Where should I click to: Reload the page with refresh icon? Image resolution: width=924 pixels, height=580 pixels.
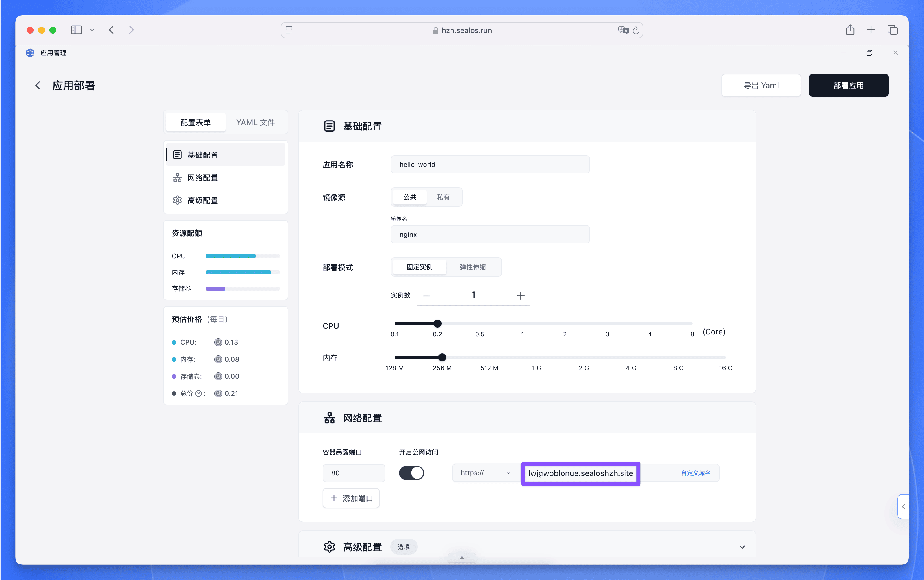click(636, 30)
